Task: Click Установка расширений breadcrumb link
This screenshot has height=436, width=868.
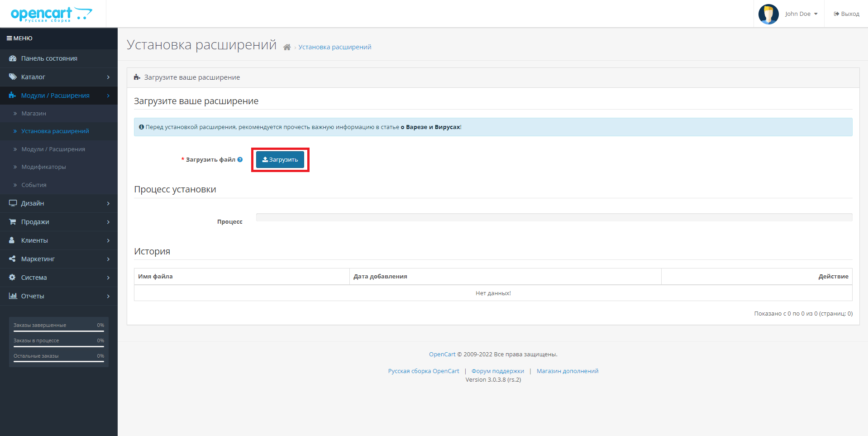Action: (335, 47)
